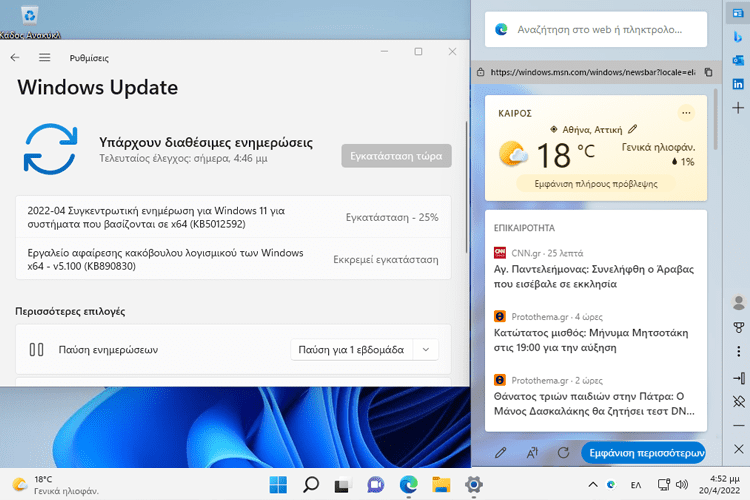Go back in Settings window
This screenshot has width=750, height=500.
(x=15, y=57)
